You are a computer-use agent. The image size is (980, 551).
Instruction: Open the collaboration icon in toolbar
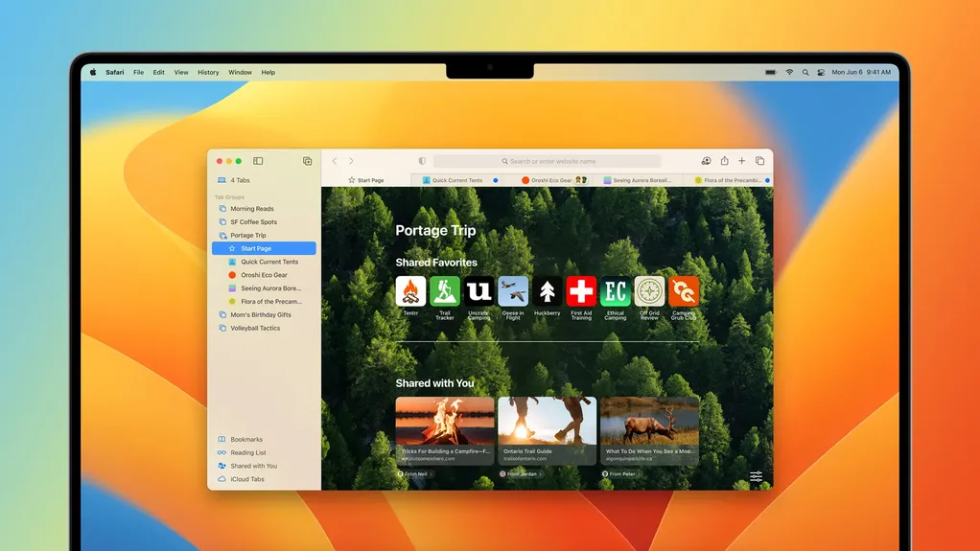(707, 161)
